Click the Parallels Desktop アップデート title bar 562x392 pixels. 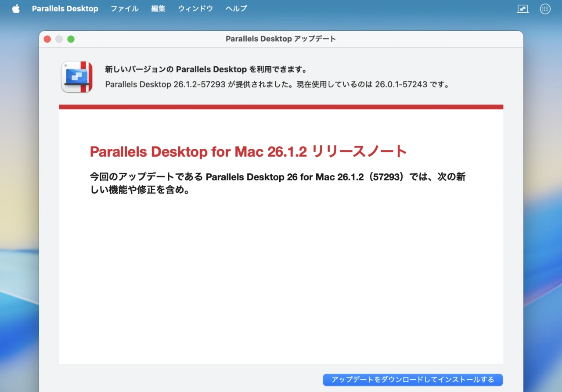[281, 39]
